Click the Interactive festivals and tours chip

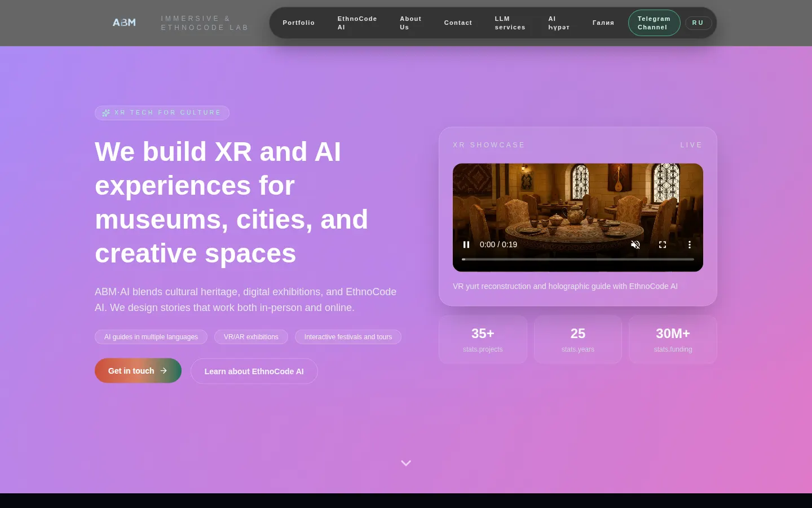click(x=348, y=337)
